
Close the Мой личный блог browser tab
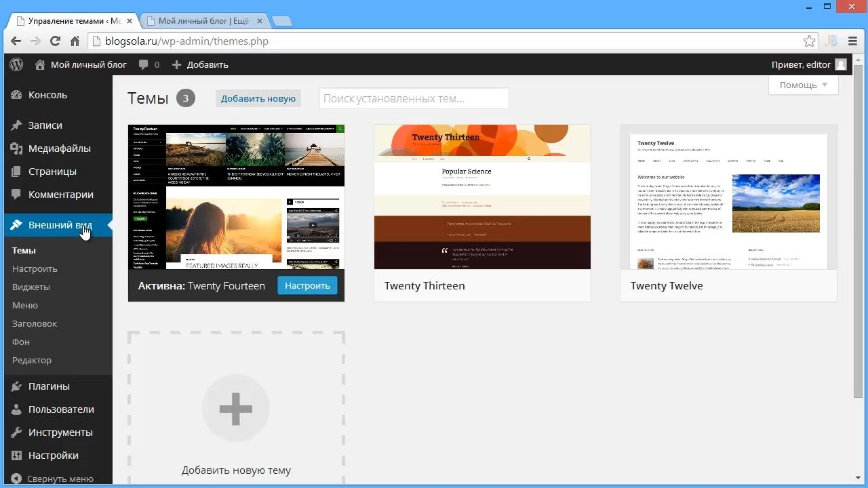coord(260,21)
